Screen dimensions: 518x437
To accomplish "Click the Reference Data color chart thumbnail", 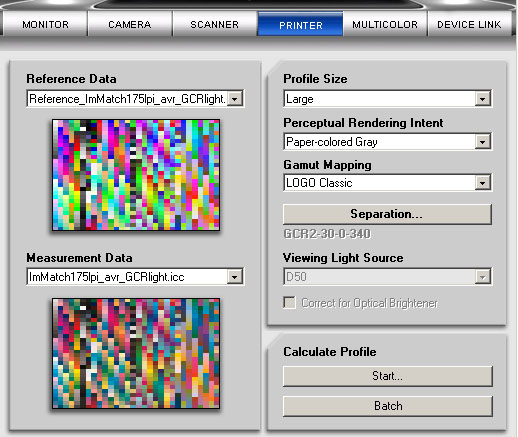I will (x=136, y=175).
